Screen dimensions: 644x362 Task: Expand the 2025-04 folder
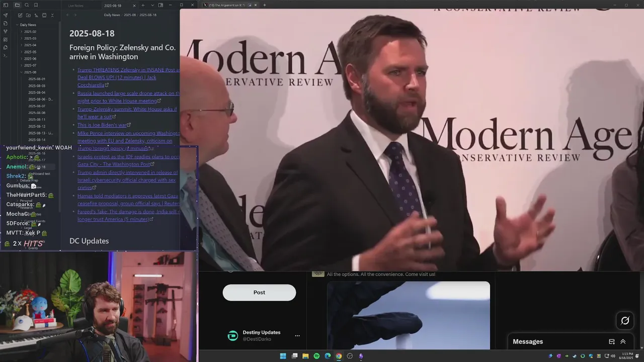pos(30,45)
